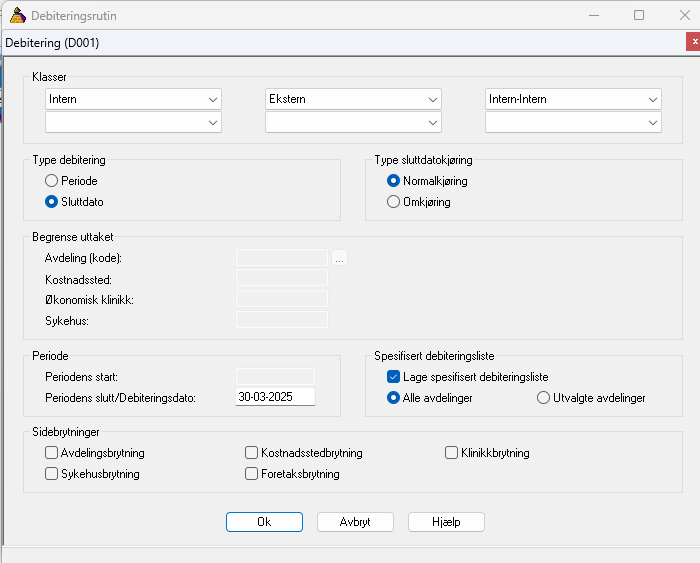Screen dimensions: 700x563
Task: Click the Avbryt button
Action: point(355,522)
